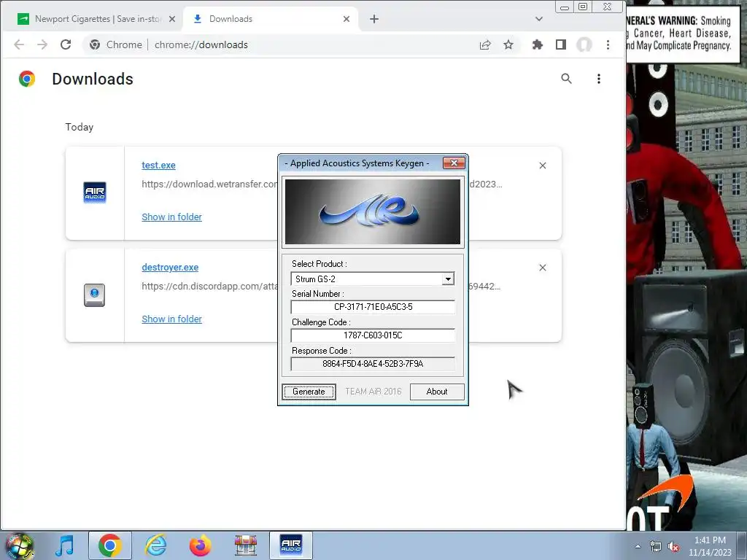
Task: Open a new Chrome tab
Action: click(374, 19)
